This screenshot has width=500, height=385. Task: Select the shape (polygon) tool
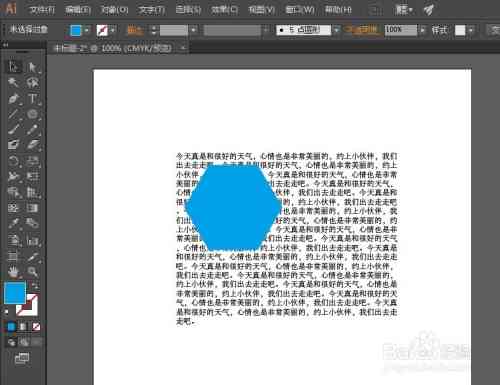coord(32,114)
